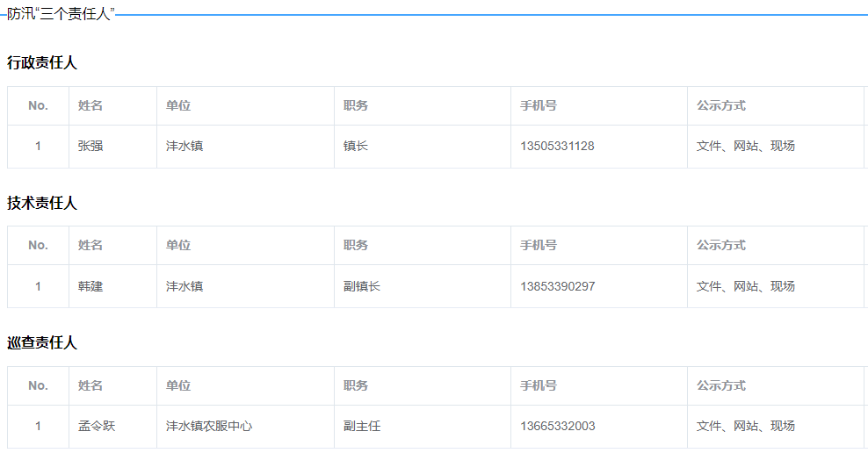
Task: Click row number 1 beside 张强
Action: (38, 146)
